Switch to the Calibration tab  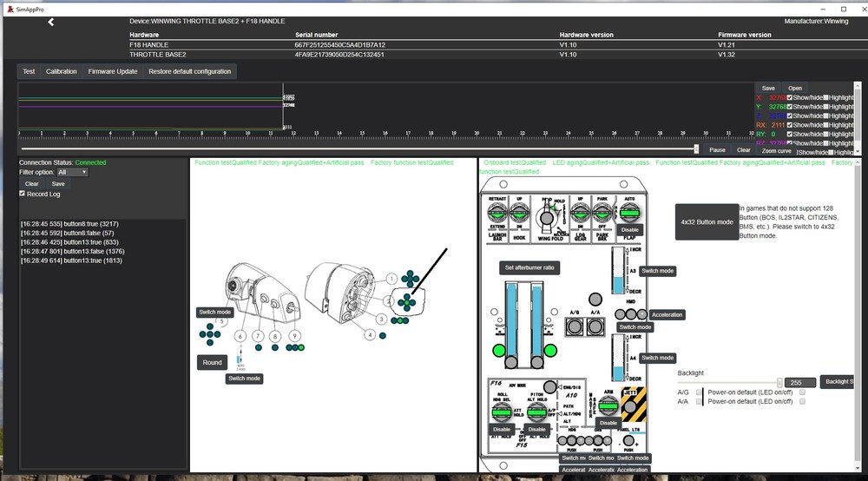click(x=62, y=71)
